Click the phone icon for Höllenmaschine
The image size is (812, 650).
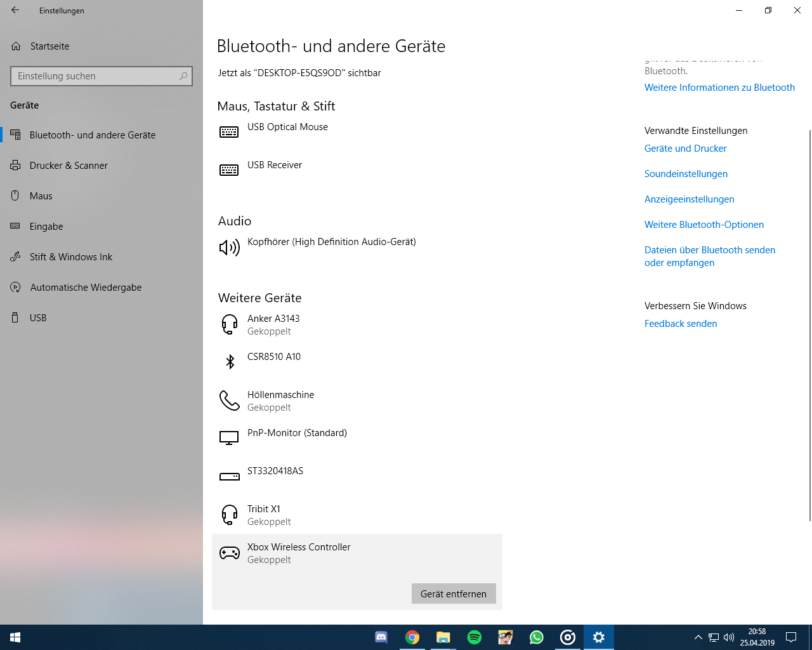[x=229, y=401]
